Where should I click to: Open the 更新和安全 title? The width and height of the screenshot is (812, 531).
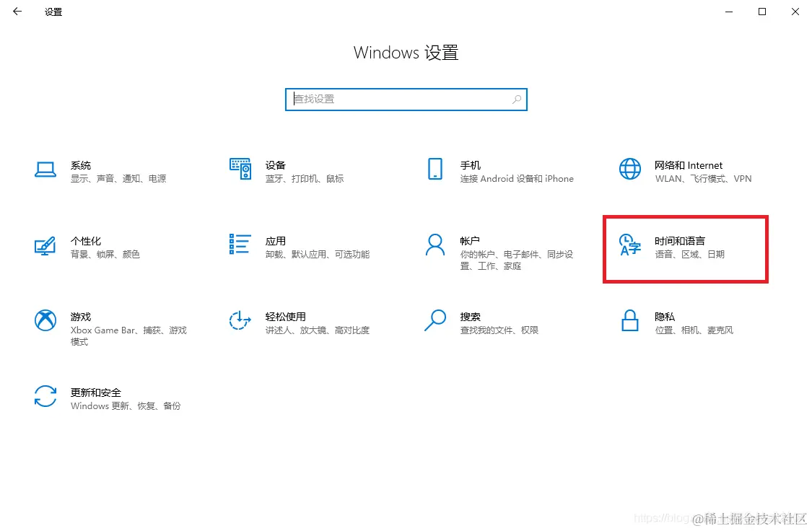point(96,392)
